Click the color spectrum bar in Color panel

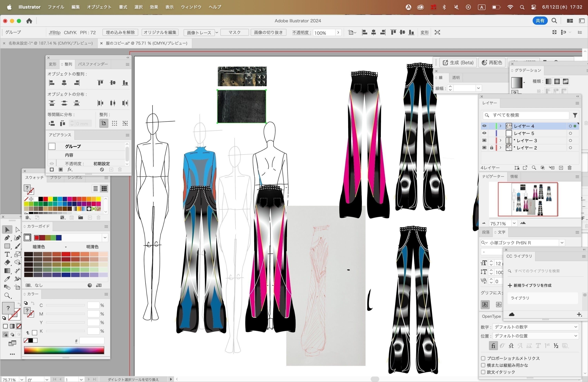pos(64,350)
